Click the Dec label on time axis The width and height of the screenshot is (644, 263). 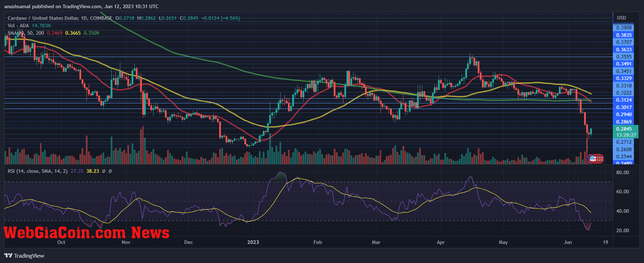point(189,242)
